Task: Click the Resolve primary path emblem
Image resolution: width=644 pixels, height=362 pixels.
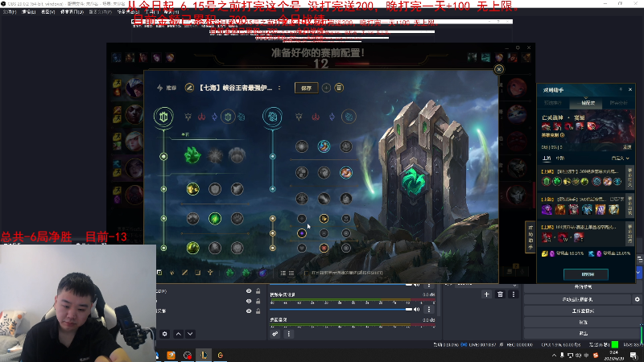Action: coord(163,117)
